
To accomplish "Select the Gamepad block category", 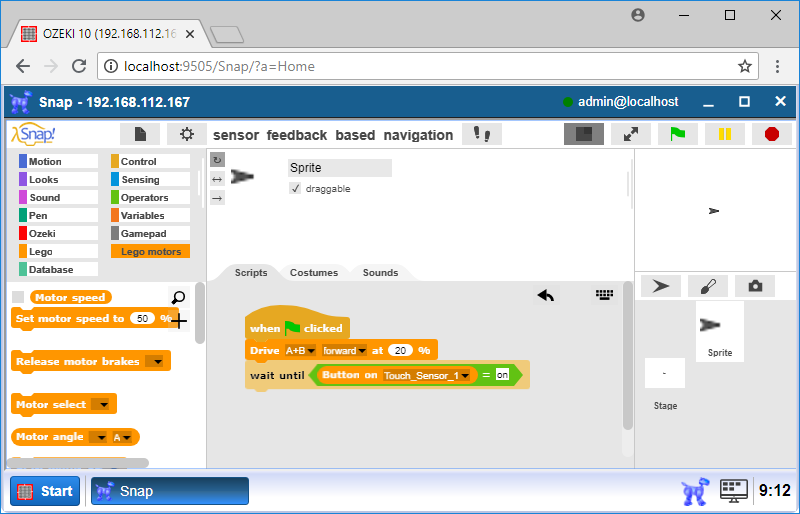I will (x=151, y=233).
